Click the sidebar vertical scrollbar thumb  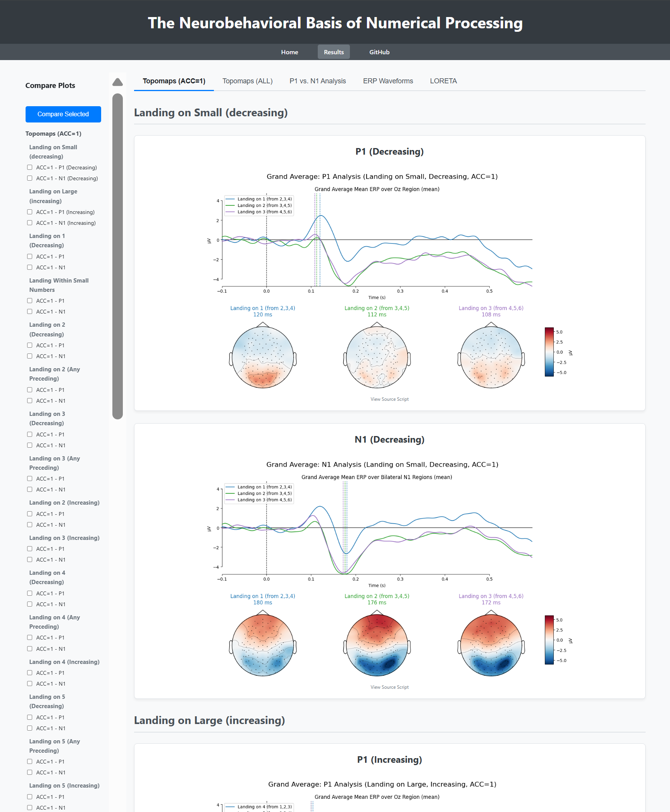point(117,256)
